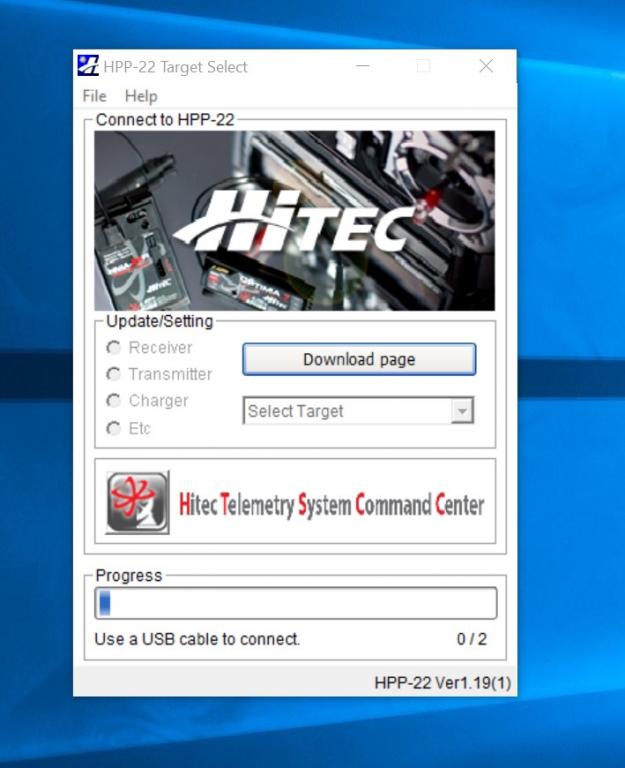
Task: Select the Etc radio option
Action: coord(114,428)
